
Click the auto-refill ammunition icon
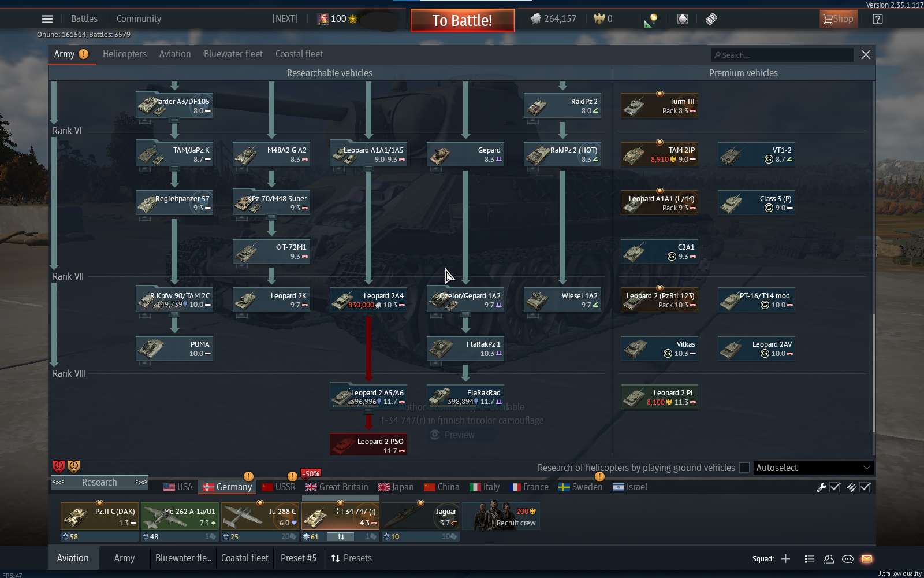(851, 487)
